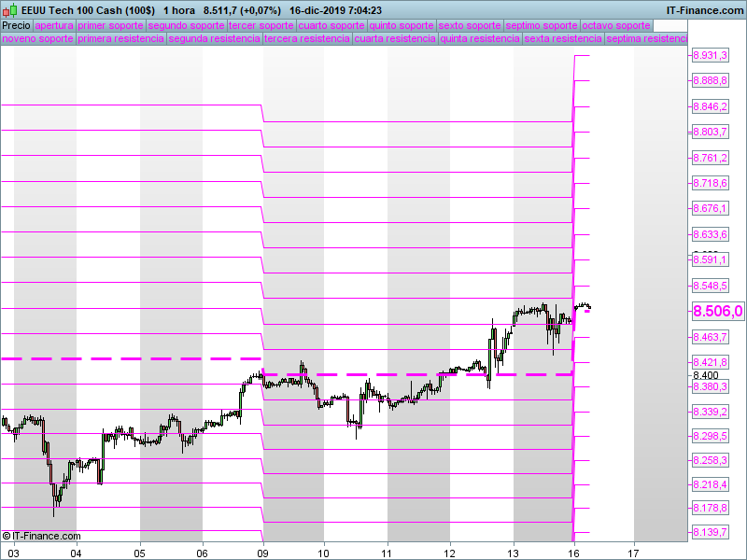The image size is (747, 560).
Task: Click the 8.718,6 price axis label
Action: click(710, 183)
